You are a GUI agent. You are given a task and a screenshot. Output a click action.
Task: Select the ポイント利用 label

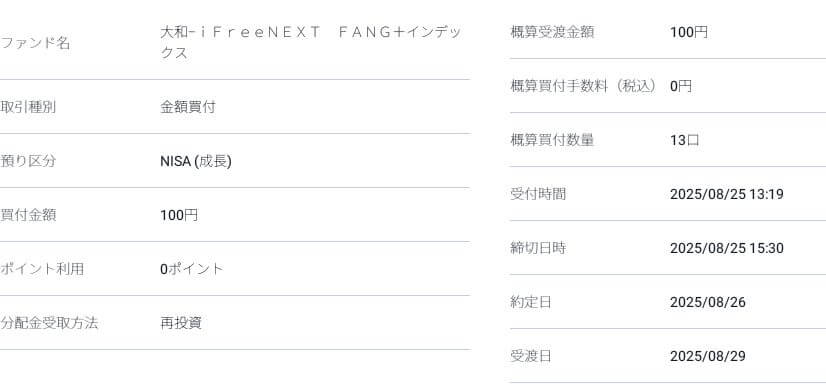click(x=42, y=269)
